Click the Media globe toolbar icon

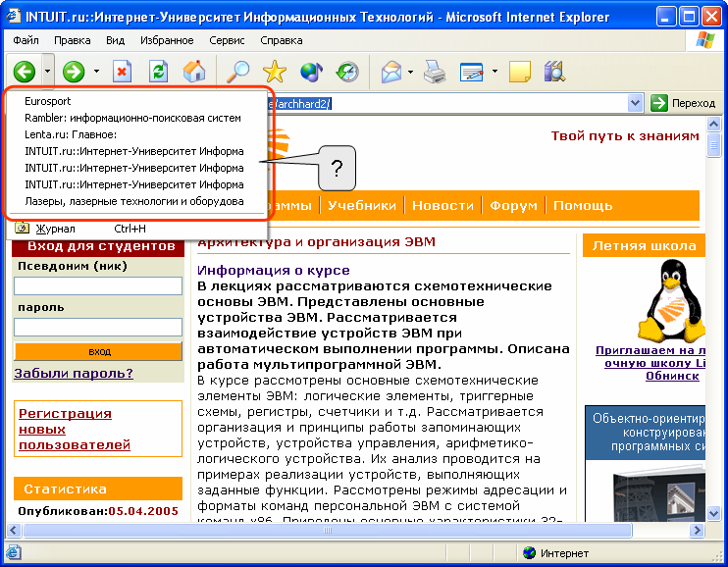[x=311, y=72]
